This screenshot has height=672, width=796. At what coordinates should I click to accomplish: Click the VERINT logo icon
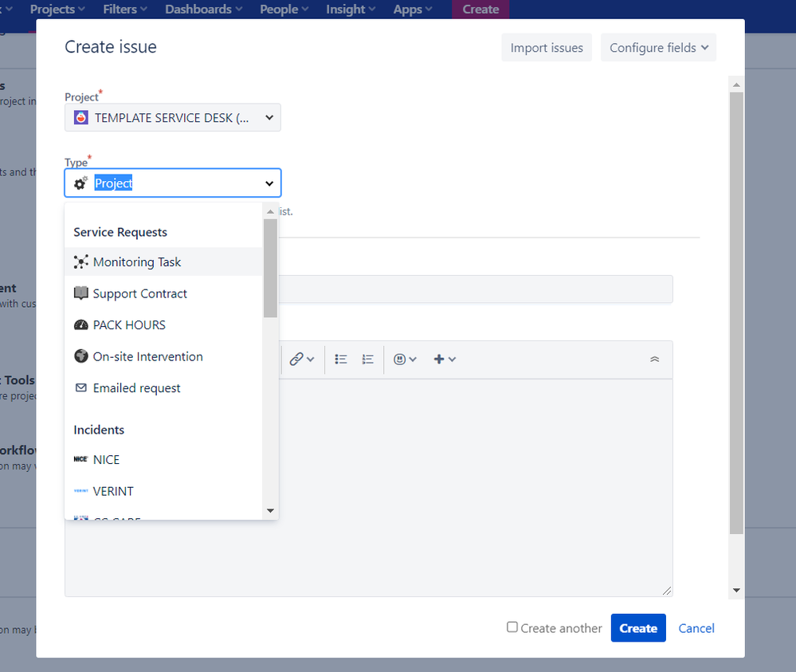click(x=80, y=491)
